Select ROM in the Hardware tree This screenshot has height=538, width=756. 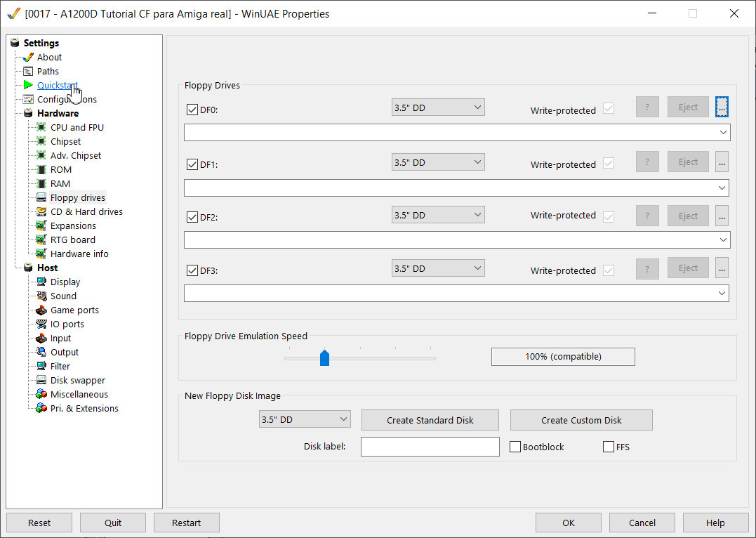[61, 169]
